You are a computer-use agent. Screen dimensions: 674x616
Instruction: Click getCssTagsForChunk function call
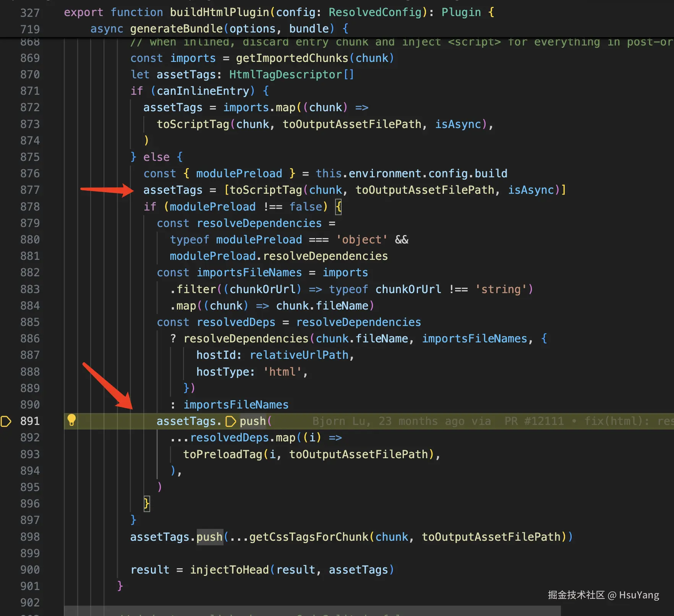click(309, 537)
